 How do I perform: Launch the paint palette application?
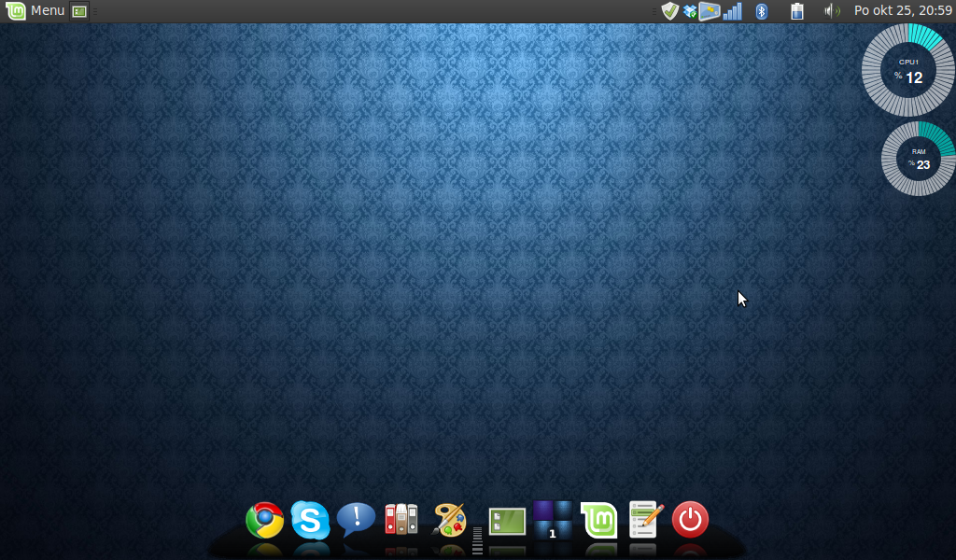click(449, 520)
